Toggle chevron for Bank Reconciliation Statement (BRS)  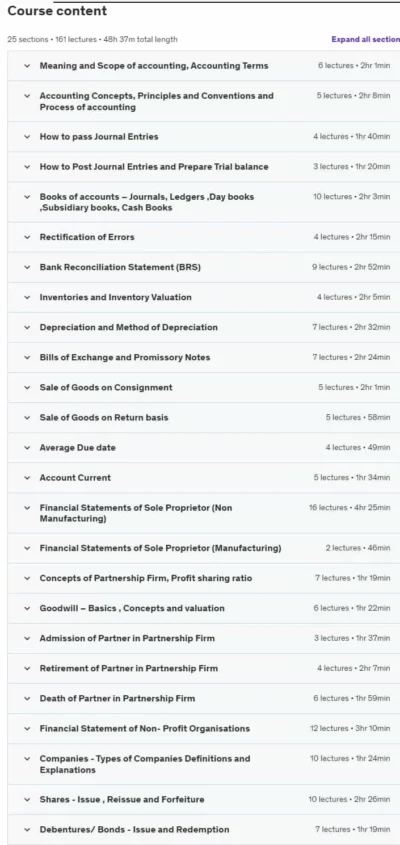coord(27,267)
